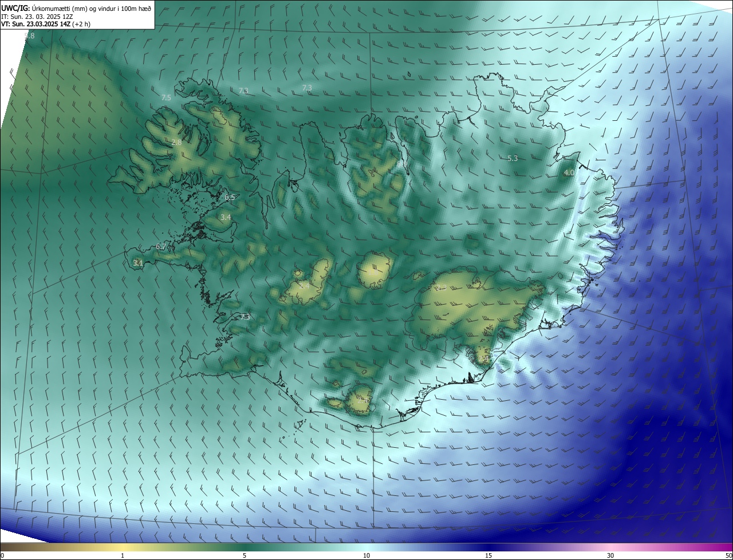Click the 5.3 value in northeast Iceland

[513, 159]
